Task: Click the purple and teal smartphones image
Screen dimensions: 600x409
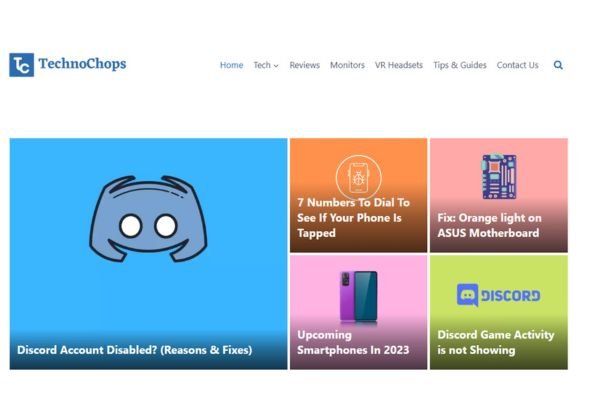Action: (x=359, y=296)
